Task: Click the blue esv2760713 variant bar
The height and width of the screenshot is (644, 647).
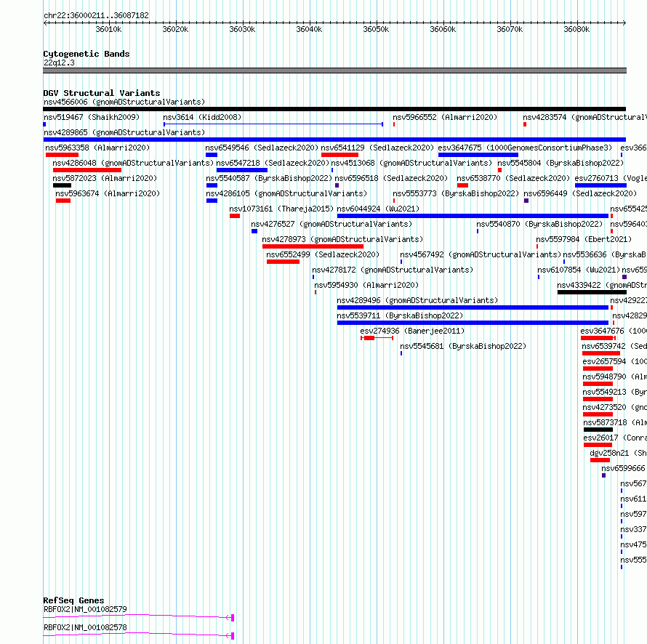Action: [600, 185]
